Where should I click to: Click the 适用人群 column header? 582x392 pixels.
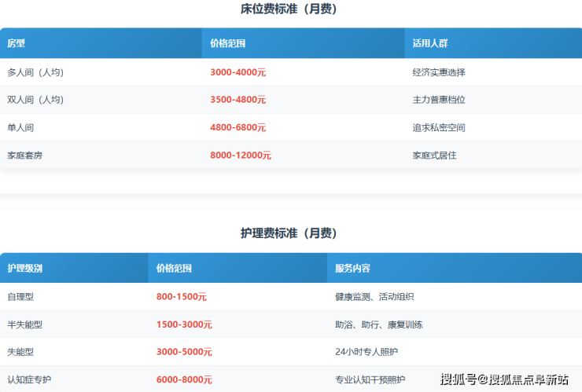coord(430,43)
